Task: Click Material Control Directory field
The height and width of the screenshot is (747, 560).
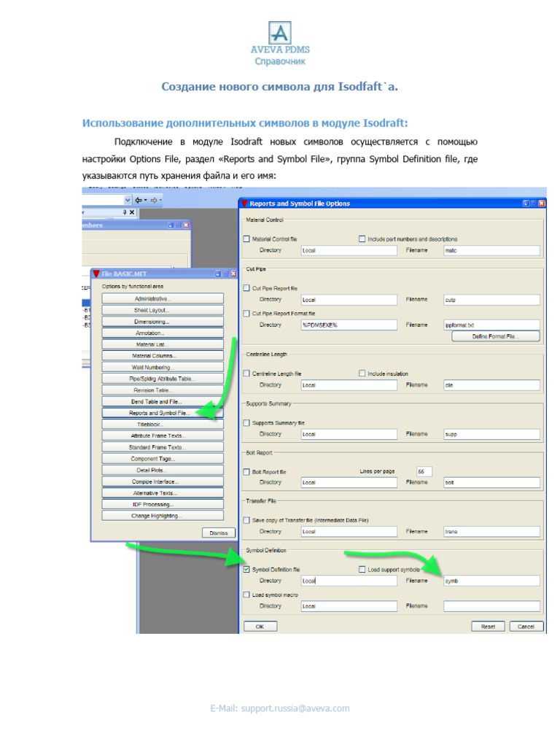Action: coord(349,250)
